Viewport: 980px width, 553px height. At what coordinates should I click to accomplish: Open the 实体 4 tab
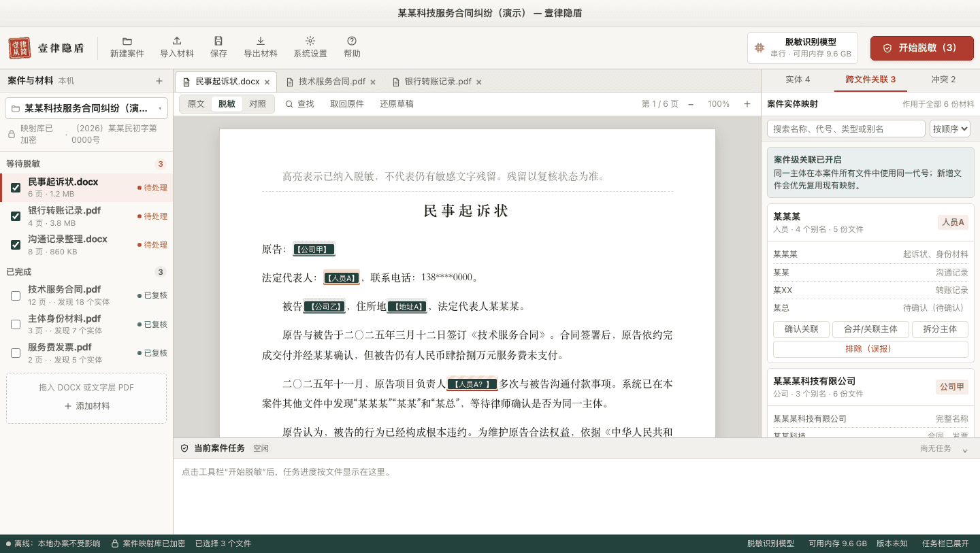798,80
